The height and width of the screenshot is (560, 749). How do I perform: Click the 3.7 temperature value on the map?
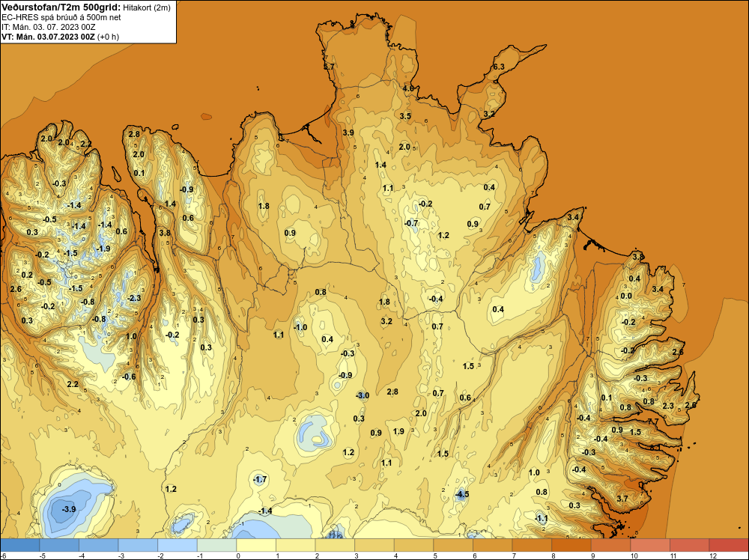coord(622,499)
